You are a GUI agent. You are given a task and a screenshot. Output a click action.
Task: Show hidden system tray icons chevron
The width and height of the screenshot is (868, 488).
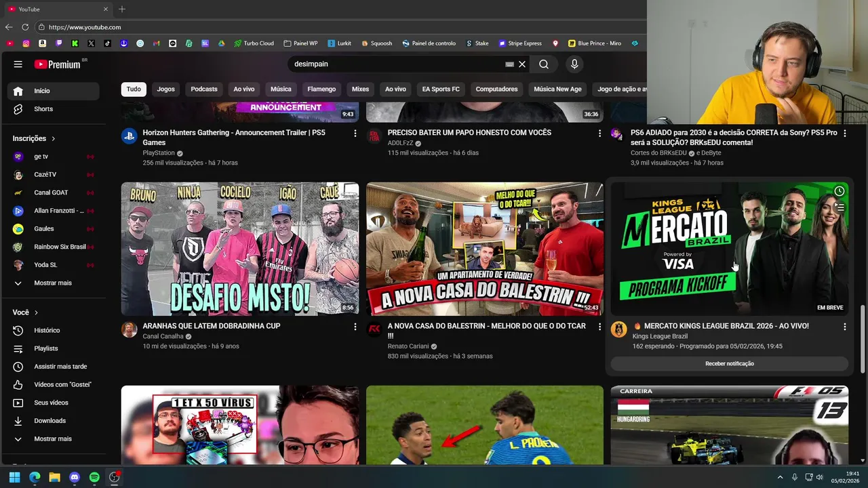pos(780,477)
